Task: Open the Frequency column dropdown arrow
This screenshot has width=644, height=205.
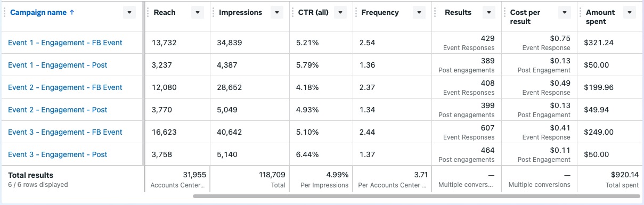Action: (419, 13)
